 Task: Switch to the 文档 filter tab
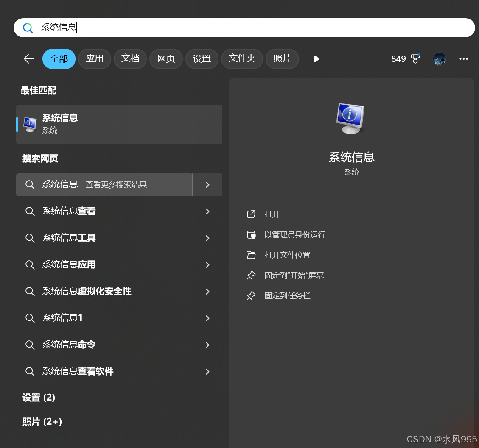click(x=130, y=58)
